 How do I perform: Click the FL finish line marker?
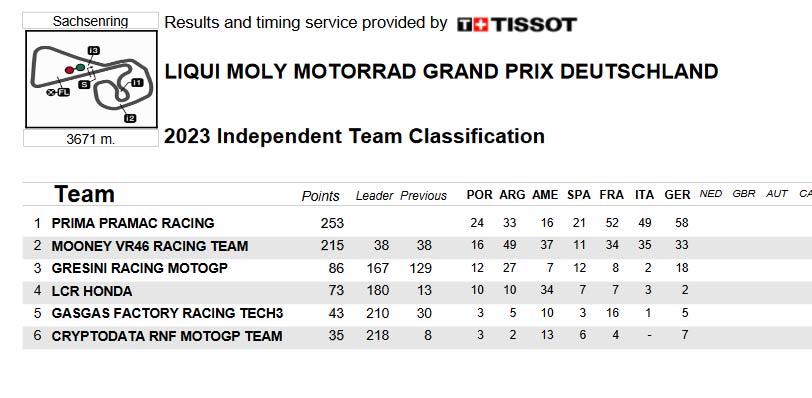point(64,92)
